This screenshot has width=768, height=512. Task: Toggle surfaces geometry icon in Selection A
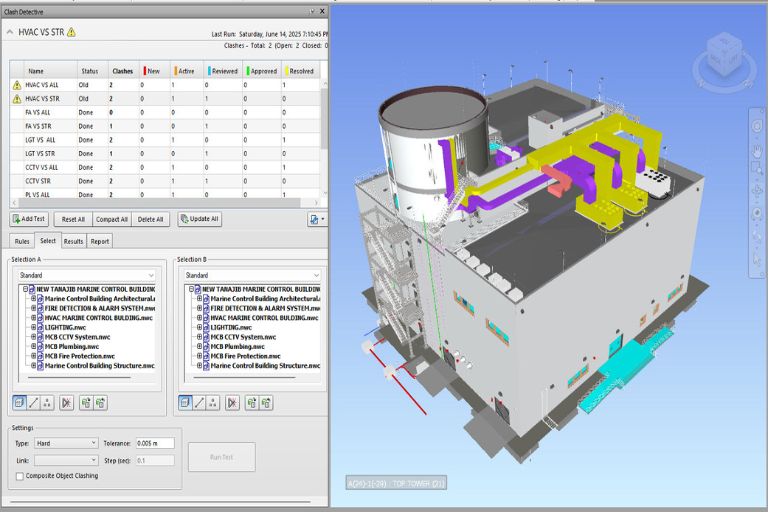click(x=20, y=402)
